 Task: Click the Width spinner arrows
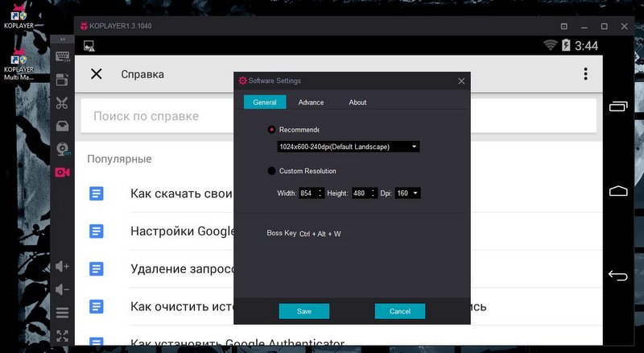click(x=320, y=193)
